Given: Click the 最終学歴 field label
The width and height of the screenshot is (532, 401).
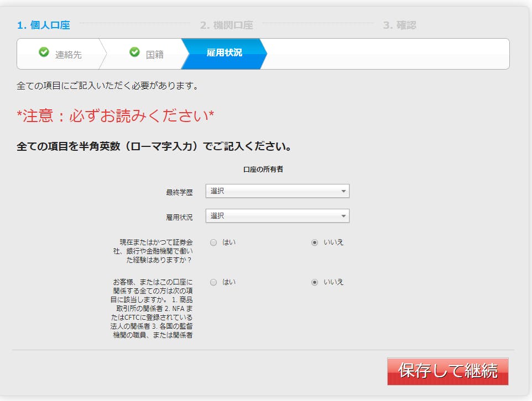Looking at the screenshot, I should (x=179, y=193).
